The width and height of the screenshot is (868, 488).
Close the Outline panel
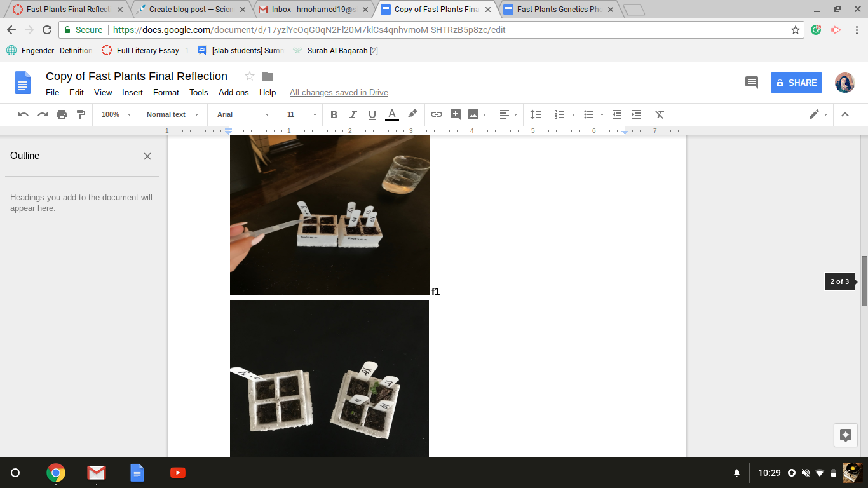(x=147, y=156)
